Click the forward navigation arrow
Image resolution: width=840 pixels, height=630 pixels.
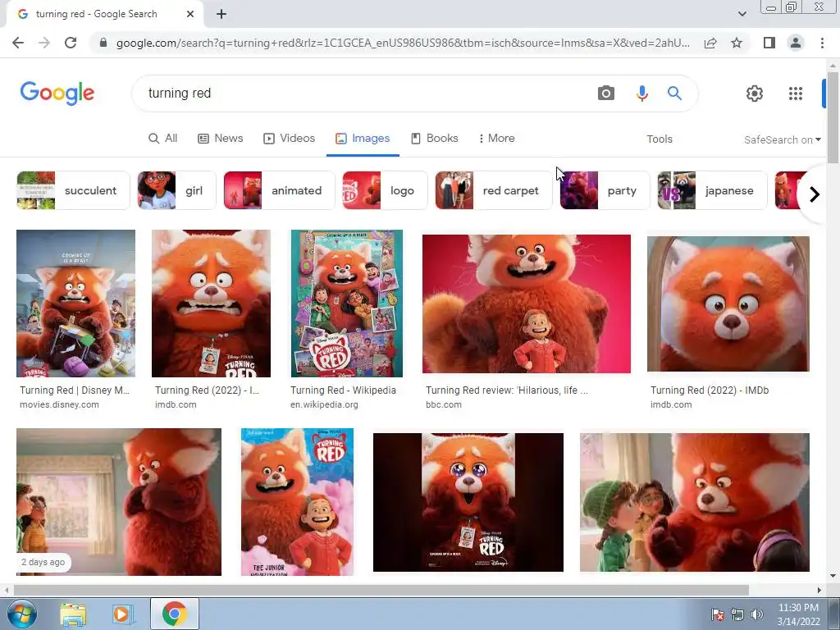(x=44, y=43)
